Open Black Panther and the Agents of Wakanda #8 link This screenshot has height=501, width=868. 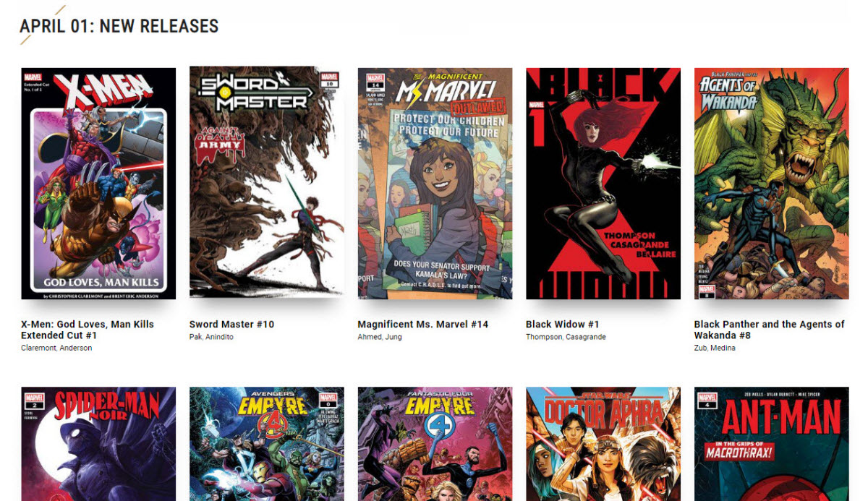(769, 330)
